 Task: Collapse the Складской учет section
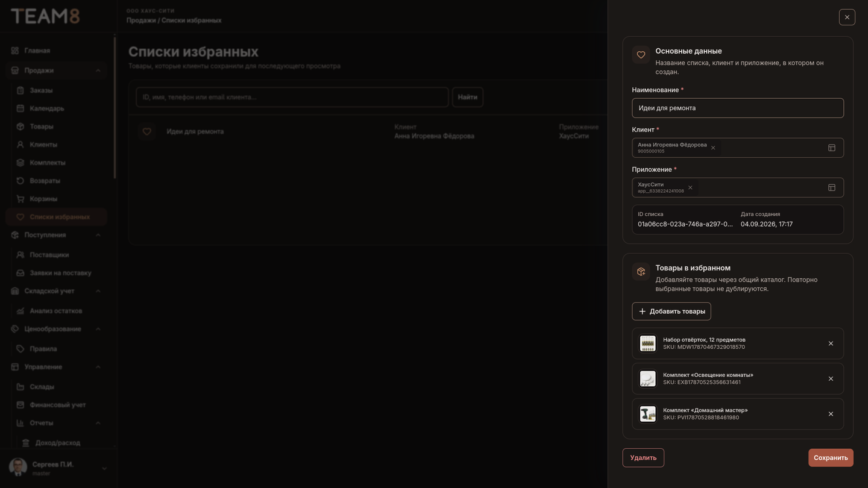click(98, 291)
